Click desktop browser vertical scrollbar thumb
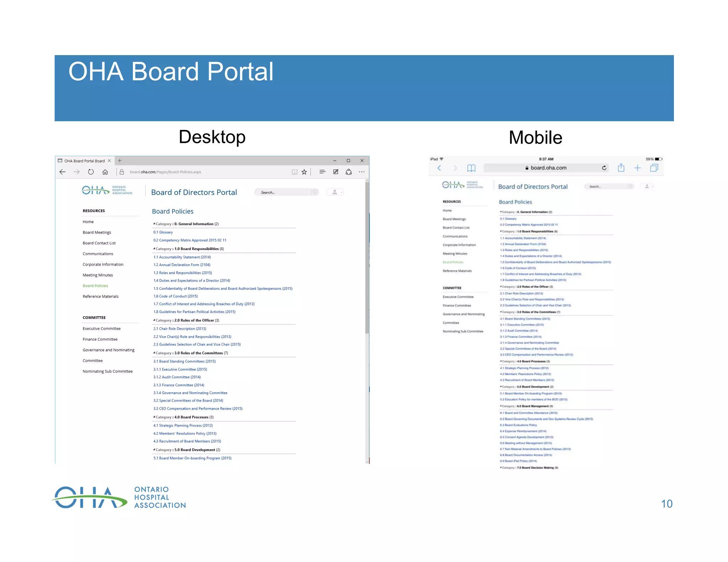The image size is (728, 562). point(367,258)
